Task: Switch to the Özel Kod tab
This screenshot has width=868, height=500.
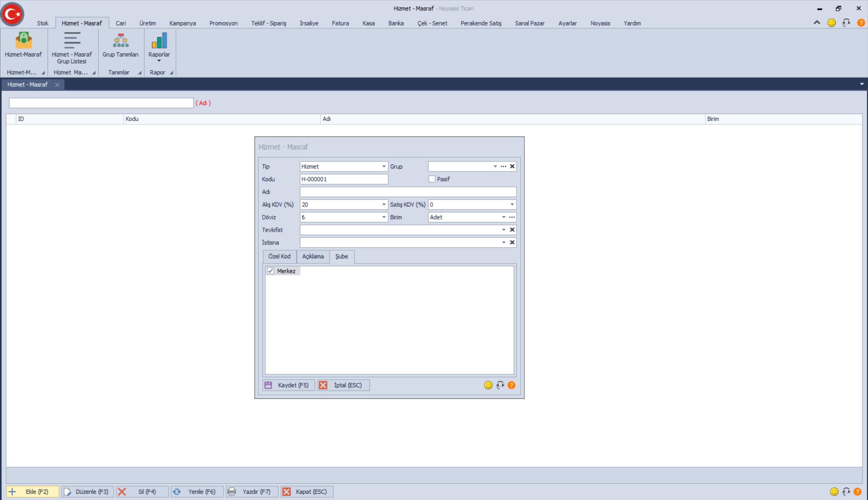Action: [x=279, y=256]
